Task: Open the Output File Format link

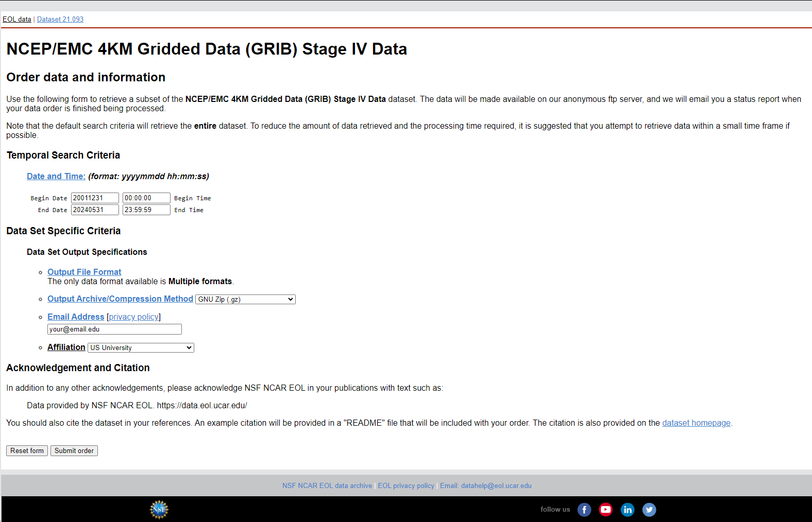Action: point(84,272)
